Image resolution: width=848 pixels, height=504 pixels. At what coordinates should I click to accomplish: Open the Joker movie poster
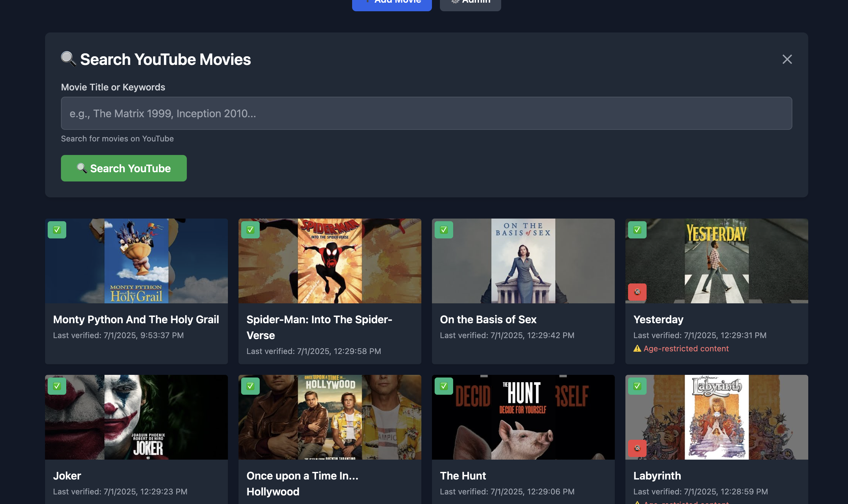(136, 417)
